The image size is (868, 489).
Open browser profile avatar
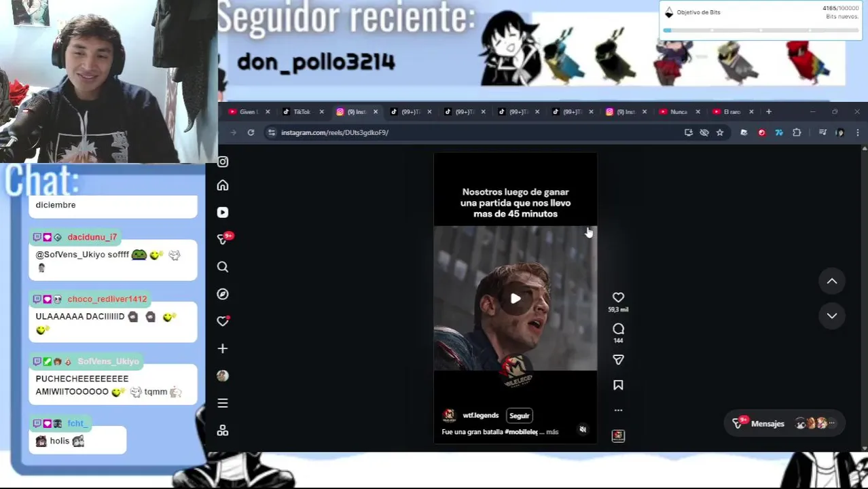(840, 132)
